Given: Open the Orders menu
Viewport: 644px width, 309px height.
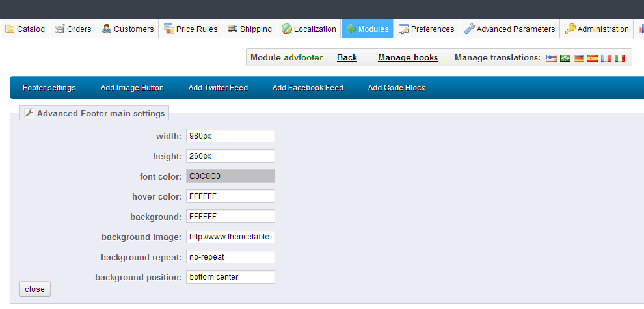Looking at the screenshot, I should coord(73,29).
